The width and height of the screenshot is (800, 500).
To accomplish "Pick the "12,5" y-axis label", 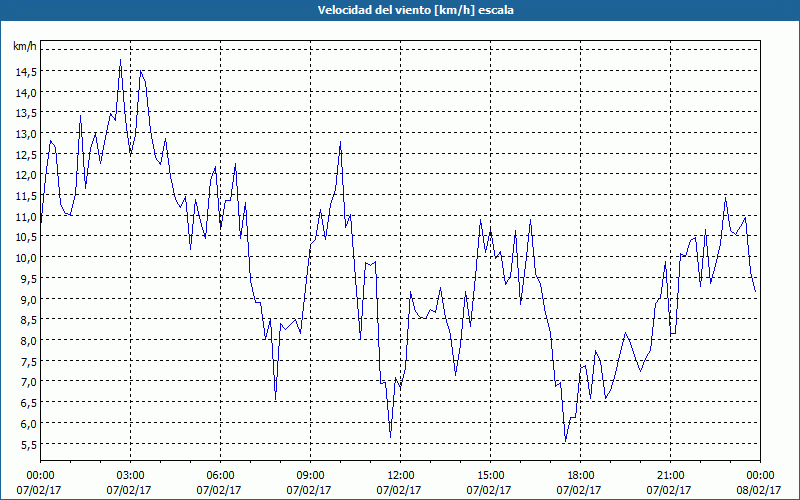I will pyautogui.click(x=26, y=155).
